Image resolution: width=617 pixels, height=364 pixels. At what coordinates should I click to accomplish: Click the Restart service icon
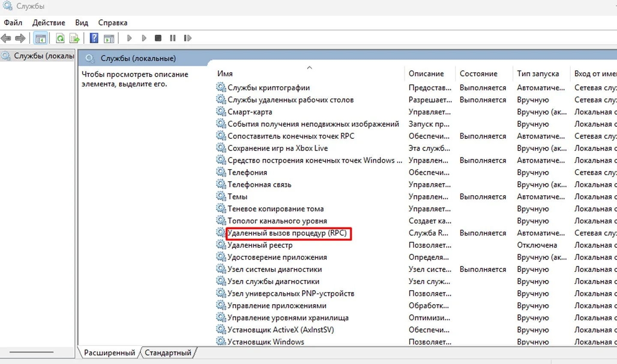pyautogui.click(x=187, y=38)
